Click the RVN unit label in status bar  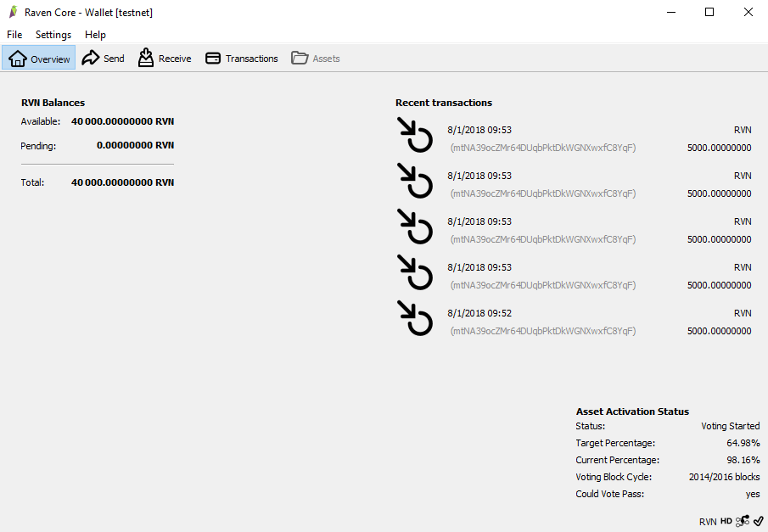[706, 521]
